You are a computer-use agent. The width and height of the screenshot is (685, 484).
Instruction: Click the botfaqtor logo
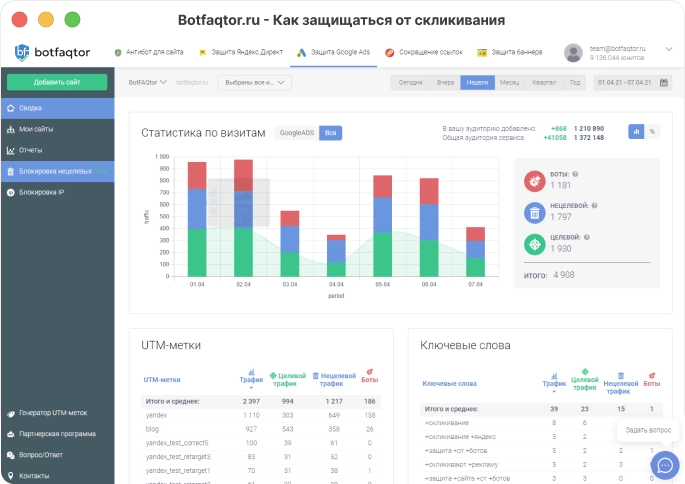[x=54, y=52]
